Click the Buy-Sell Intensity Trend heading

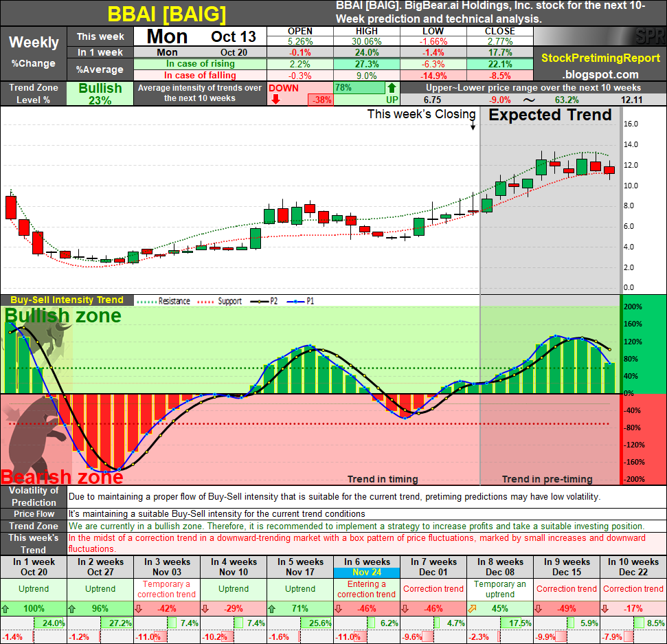pyautogui.click(x=67, y=300)
